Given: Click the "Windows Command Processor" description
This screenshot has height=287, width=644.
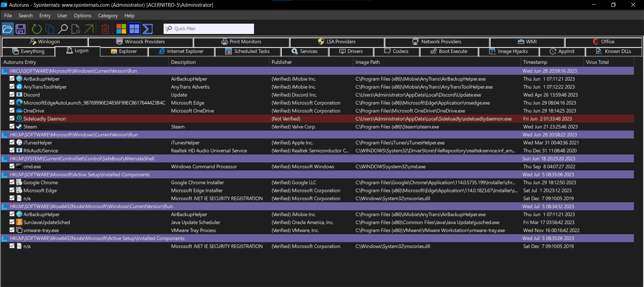Looking at the screenshot, I should point(204,167).
